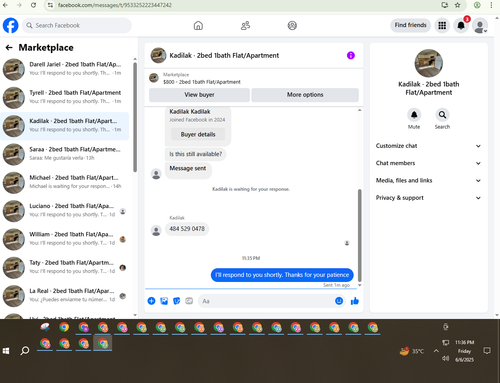Click the 'I'll respond to you shortly' message
This screenshot has height=383, width=500.
coord(282,275)
